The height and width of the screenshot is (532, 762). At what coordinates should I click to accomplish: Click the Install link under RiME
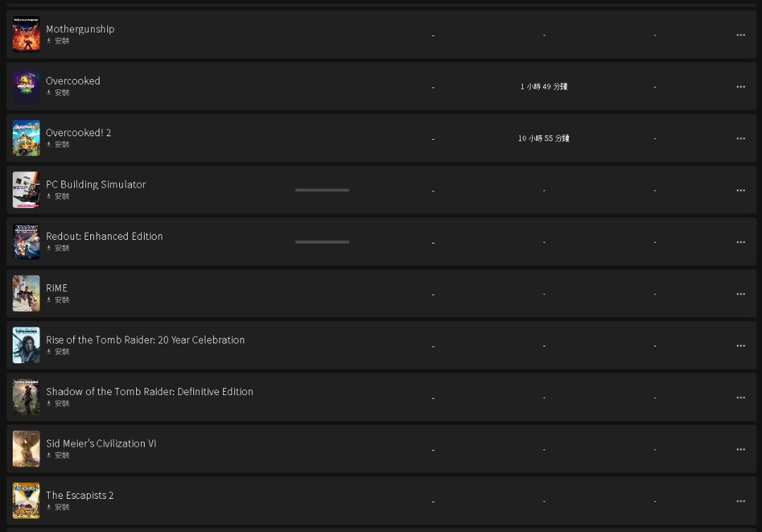pos(59,300)
